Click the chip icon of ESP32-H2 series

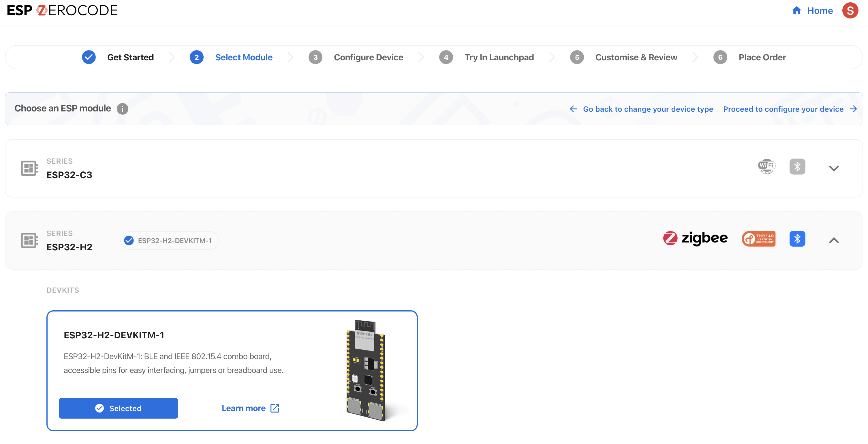pyautogui.click(x=29, y=240)
